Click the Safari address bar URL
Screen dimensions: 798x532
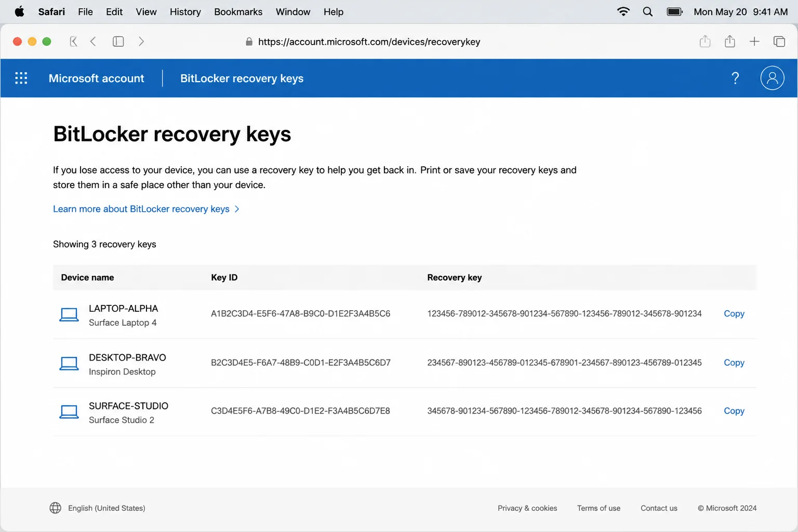[369, 42]
